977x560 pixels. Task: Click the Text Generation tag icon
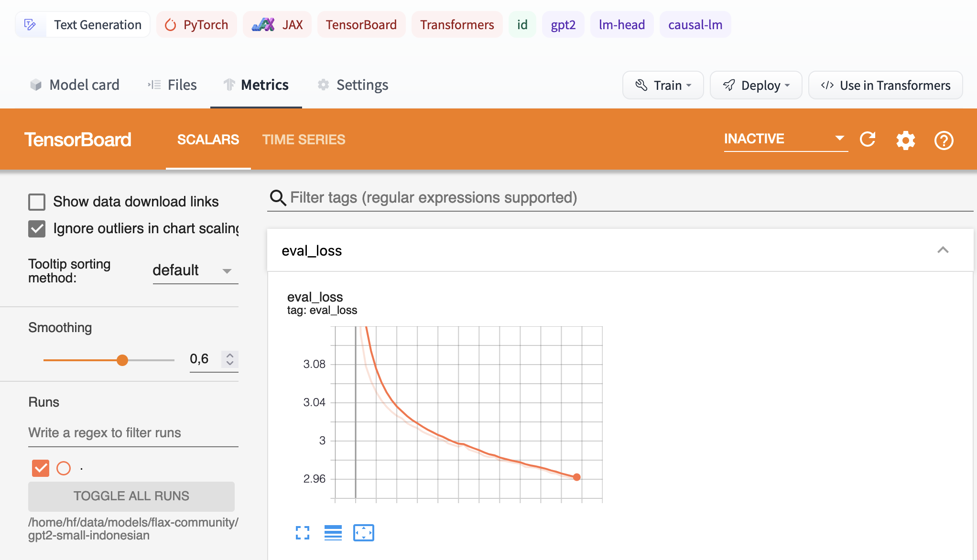pos(30,25)
